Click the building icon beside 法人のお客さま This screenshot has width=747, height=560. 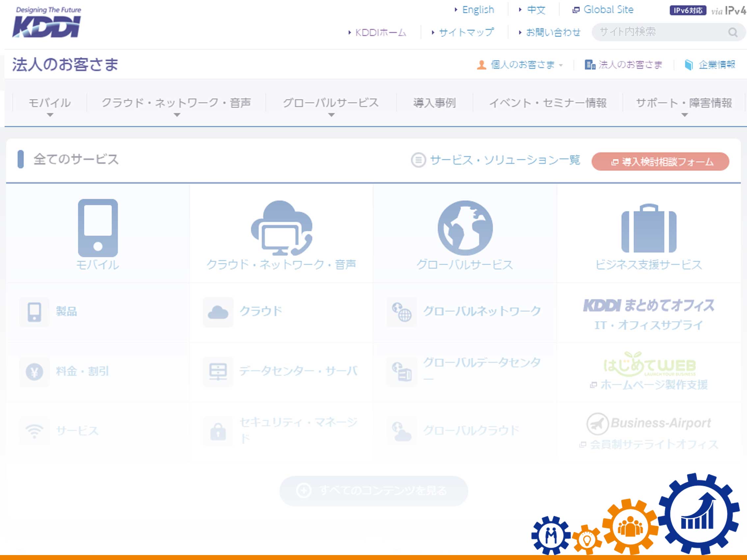click(590, 65)
